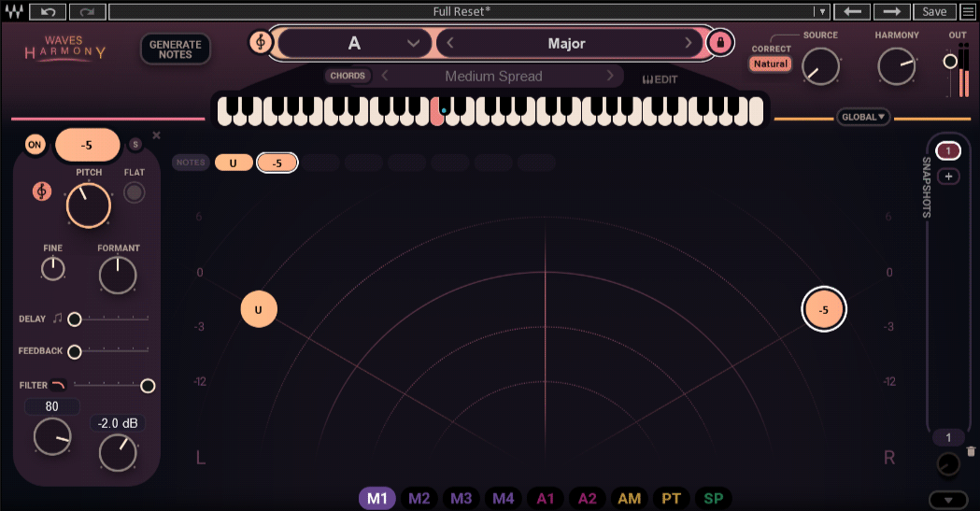Turn the voice ON button off
The image size is (980, 511).
coord(35,145)
